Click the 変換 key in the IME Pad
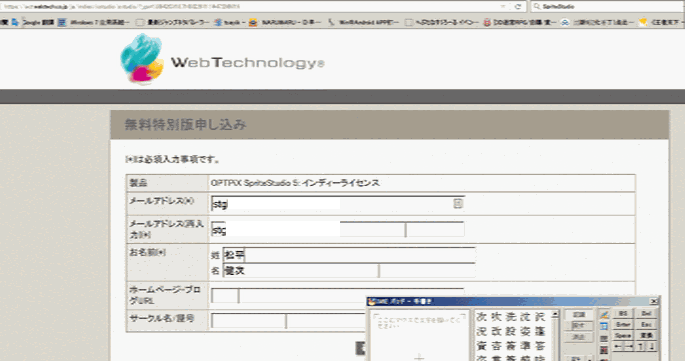 click(646, 336)
